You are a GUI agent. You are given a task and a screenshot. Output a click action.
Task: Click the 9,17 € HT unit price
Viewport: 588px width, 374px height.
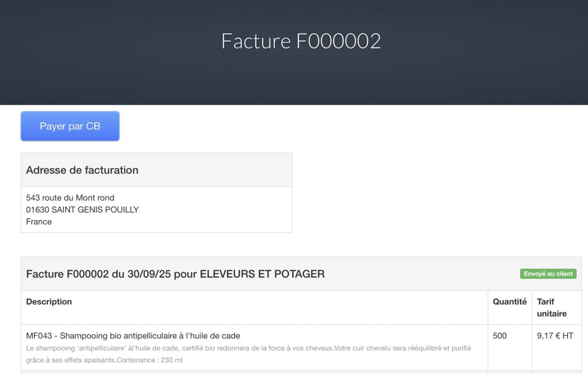pos(555,336)
